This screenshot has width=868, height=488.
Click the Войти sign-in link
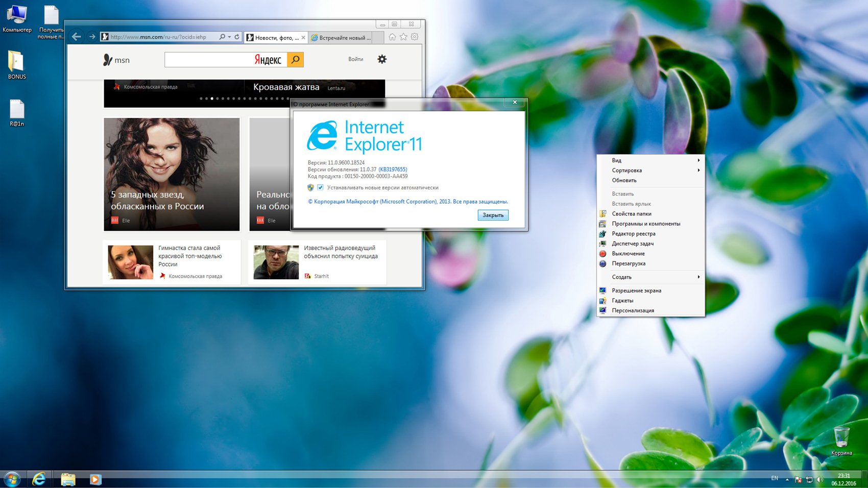355,59
